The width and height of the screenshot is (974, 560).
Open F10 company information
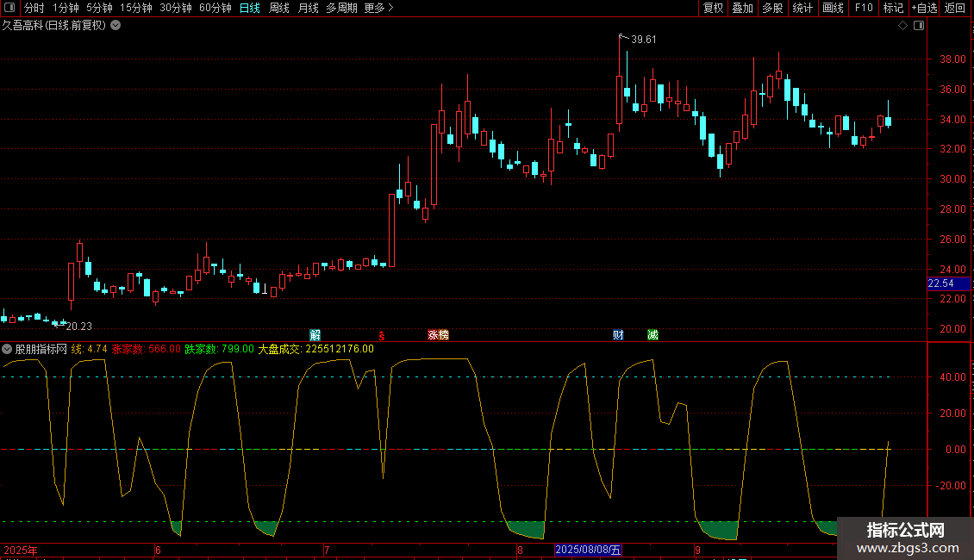click(864, 8)
